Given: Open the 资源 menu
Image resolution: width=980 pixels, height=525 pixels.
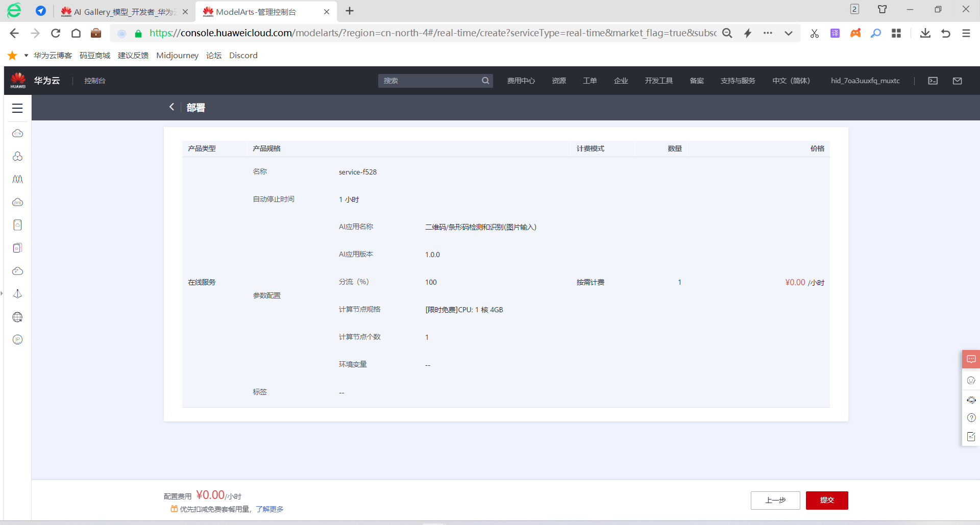Looking at the screenshot, I should coord(559,81).
